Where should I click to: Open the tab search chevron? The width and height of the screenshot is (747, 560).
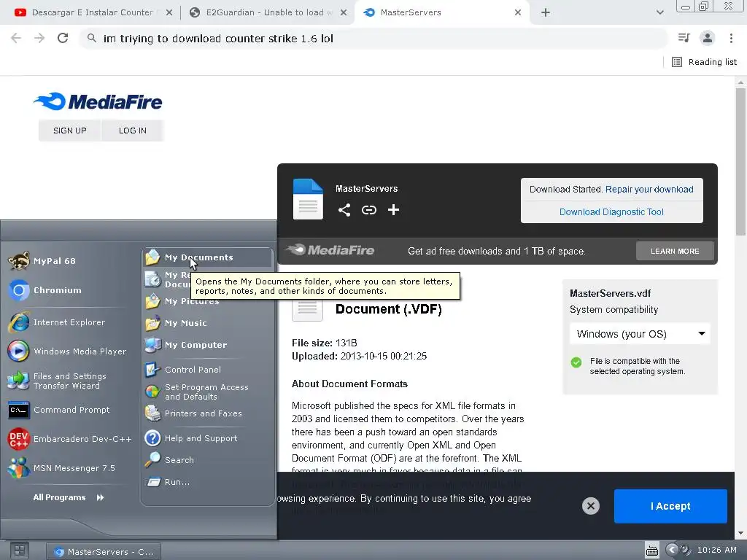[x=659, y=12]
